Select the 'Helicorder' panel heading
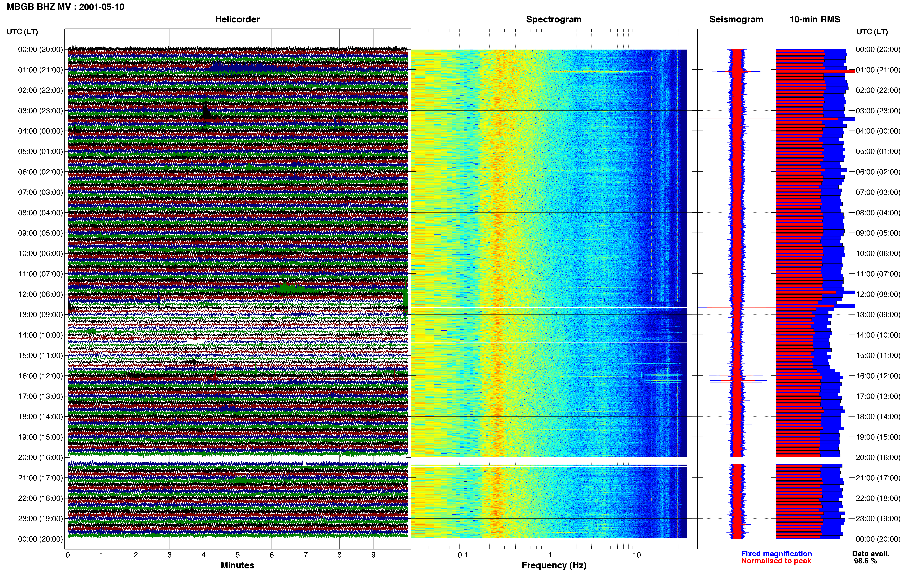 click(237, 19)
